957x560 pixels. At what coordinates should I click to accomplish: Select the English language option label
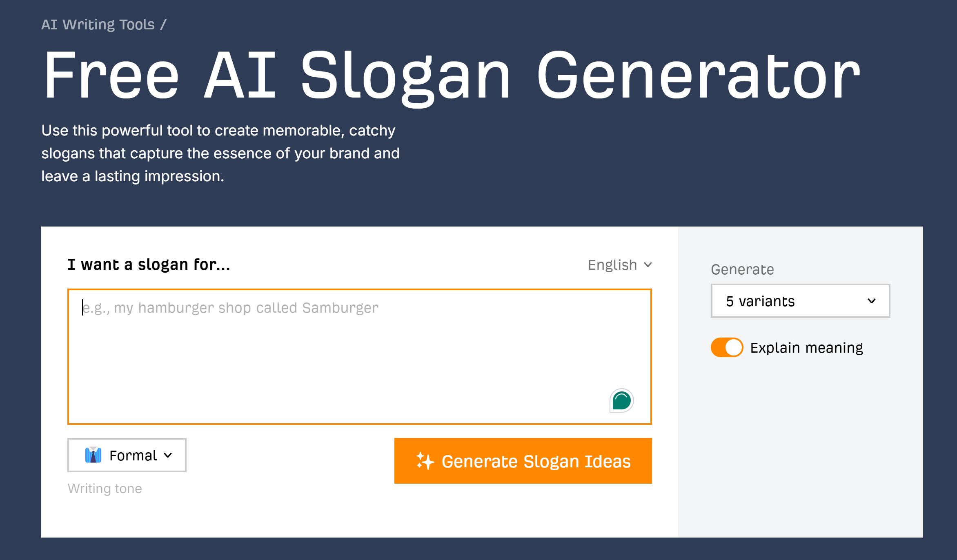611,265
